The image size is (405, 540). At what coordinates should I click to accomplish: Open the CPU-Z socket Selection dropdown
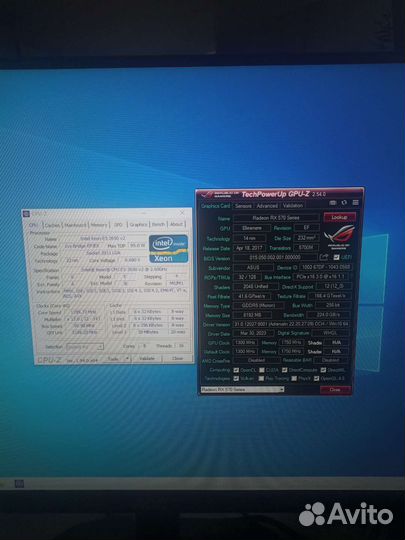click(85, 346)
